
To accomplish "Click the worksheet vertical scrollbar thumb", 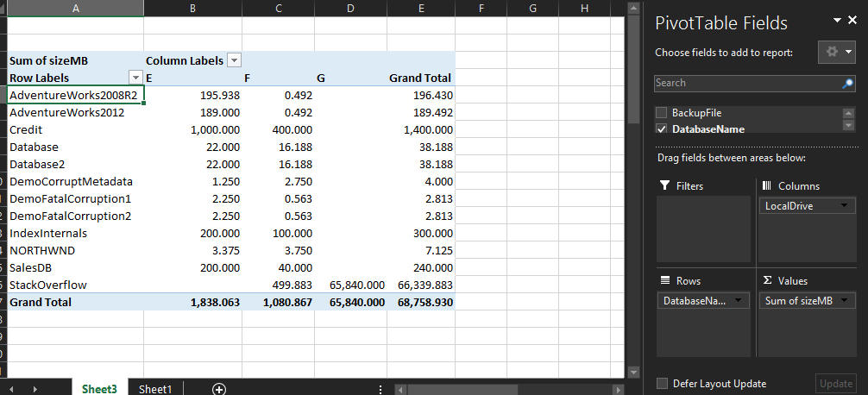I will 634,69.
